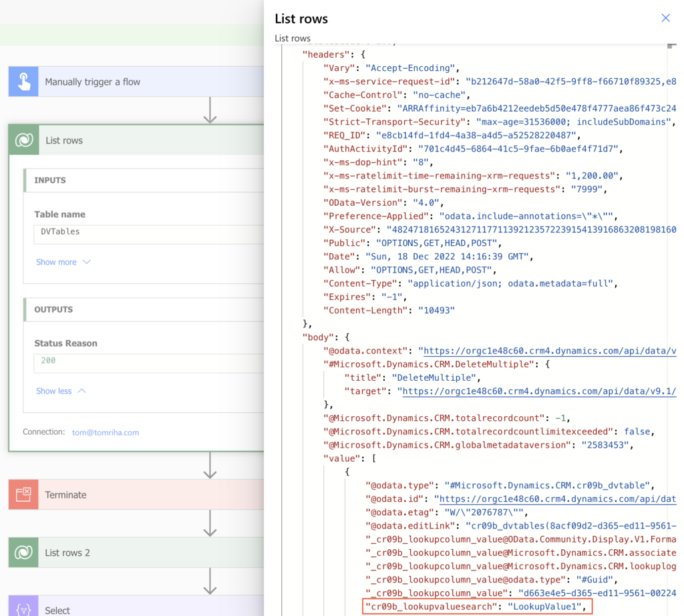Expand inputs with Show more
Screen dimensions: 684x616
coord(63,262)
